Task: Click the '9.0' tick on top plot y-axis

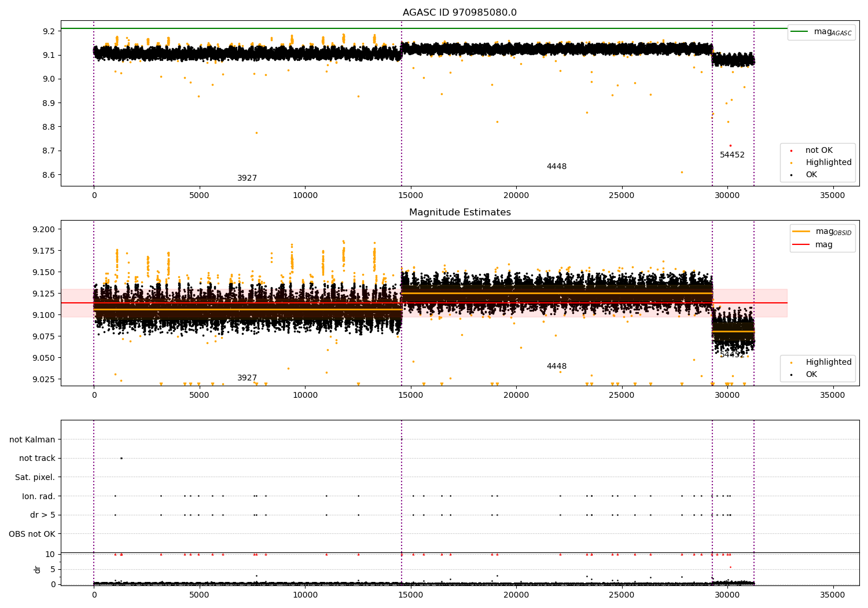Action: click(49, 79)
